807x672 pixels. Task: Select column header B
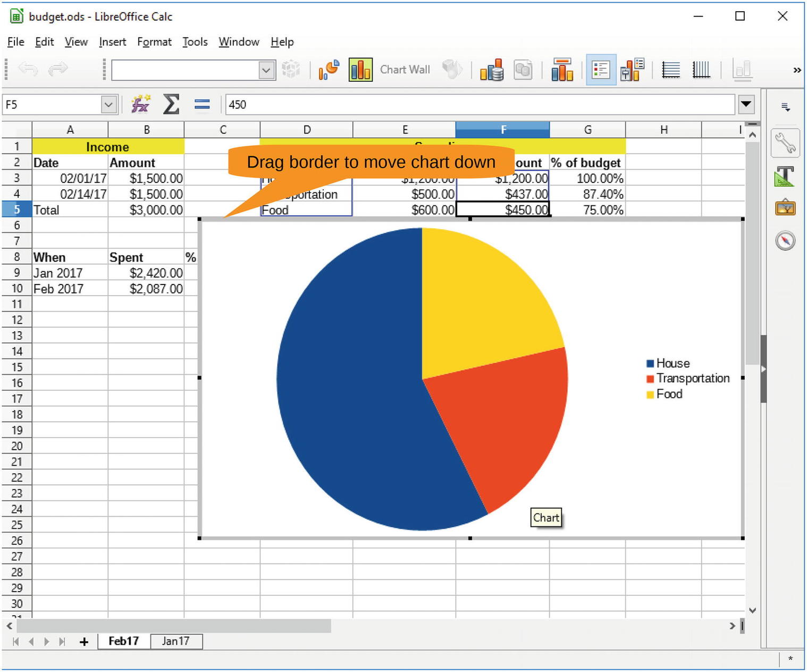(x=146, y=130)
